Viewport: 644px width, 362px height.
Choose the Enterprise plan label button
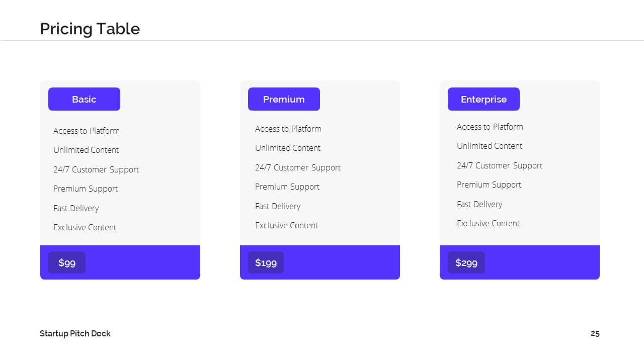click(484, 99)
